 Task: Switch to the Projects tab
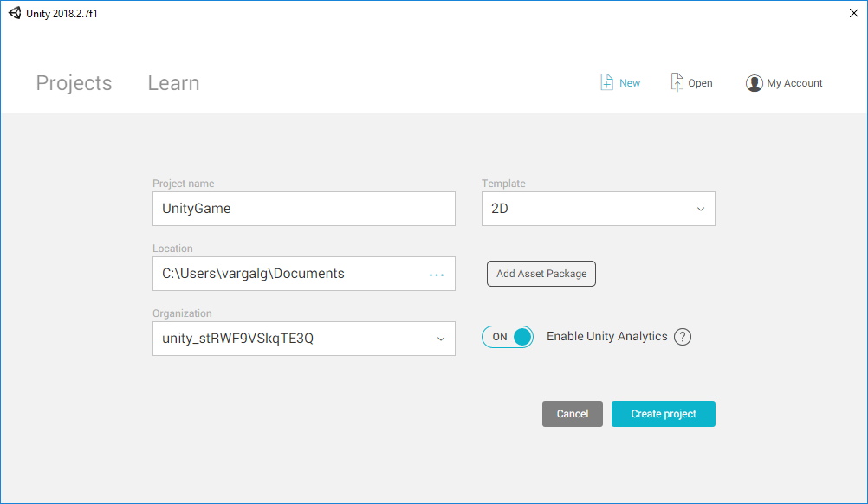coord(74,83)
